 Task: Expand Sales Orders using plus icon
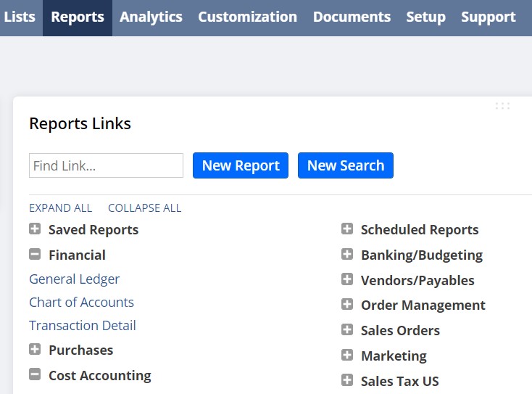point(347,330)
